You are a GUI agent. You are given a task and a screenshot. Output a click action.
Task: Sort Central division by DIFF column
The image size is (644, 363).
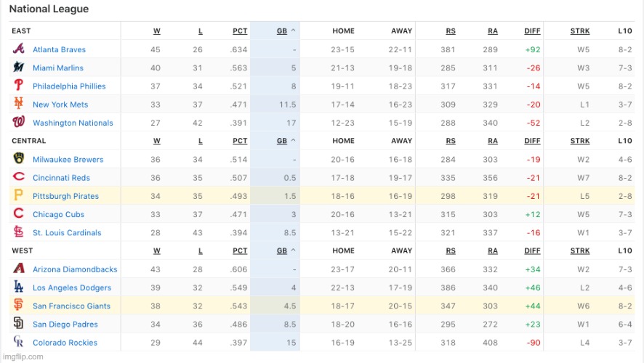[x=532, y=141]
